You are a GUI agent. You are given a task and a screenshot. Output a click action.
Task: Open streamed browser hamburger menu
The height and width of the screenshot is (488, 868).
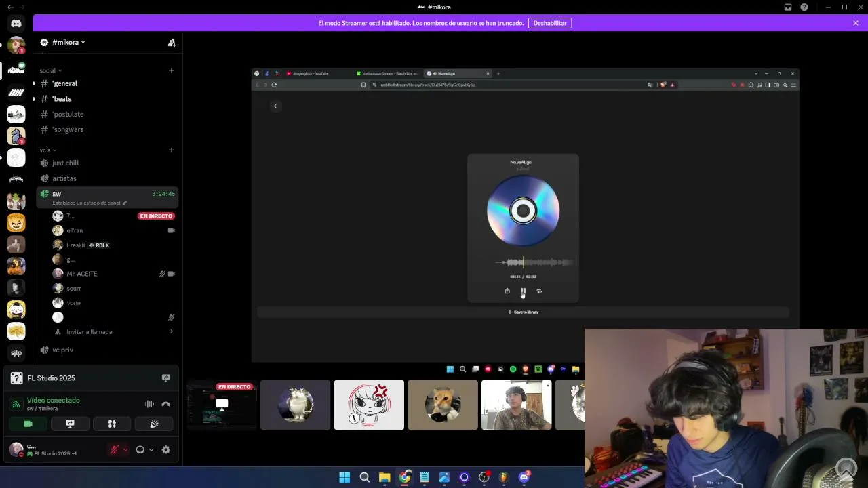click(793, 85)
